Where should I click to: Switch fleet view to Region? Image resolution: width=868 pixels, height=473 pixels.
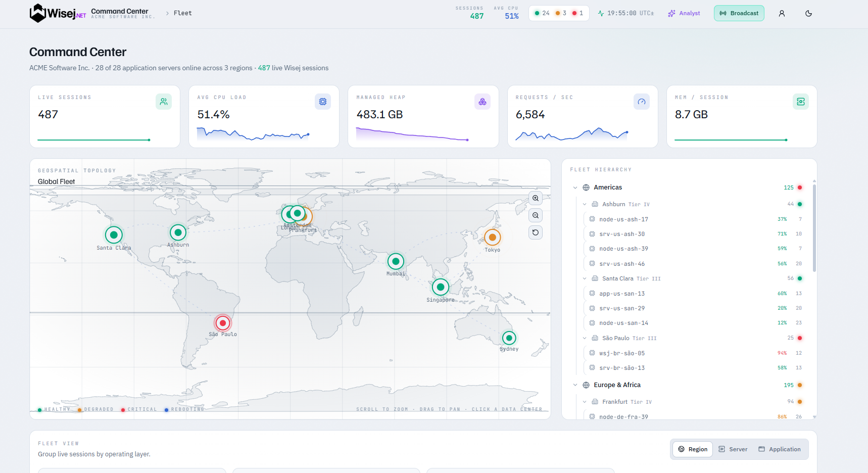(692, 449)
